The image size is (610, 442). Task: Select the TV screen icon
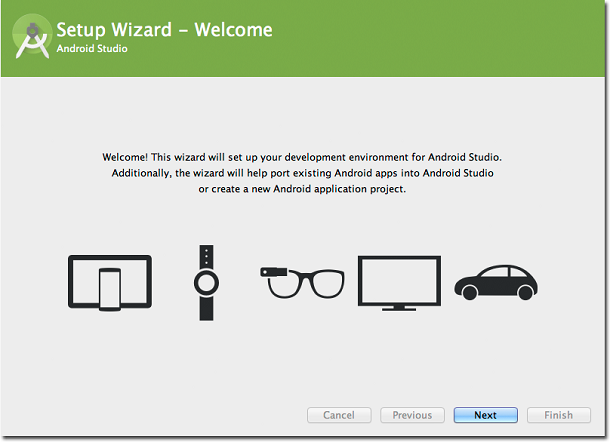click(399, 283)
